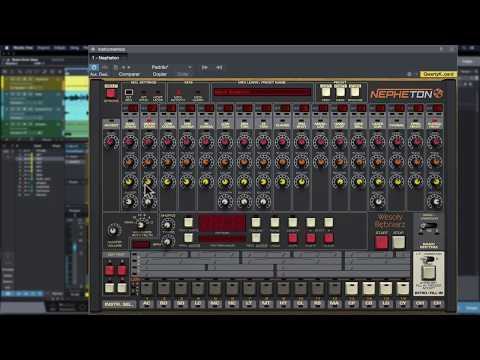Click the Low Tom white bottom knob
Image resolution: width=480 pixels, height=360 pixels.
click(225, 202)
